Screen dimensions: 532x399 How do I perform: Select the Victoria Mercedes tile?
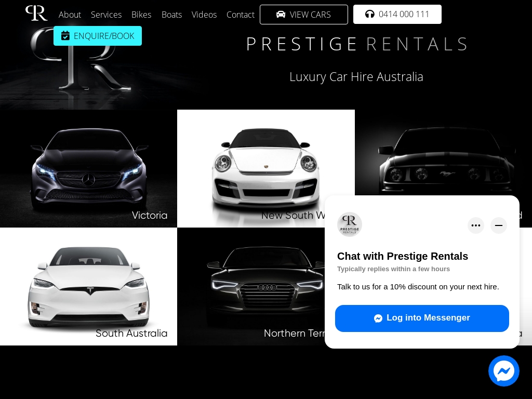pyautogui.click(x=88, y=169)
